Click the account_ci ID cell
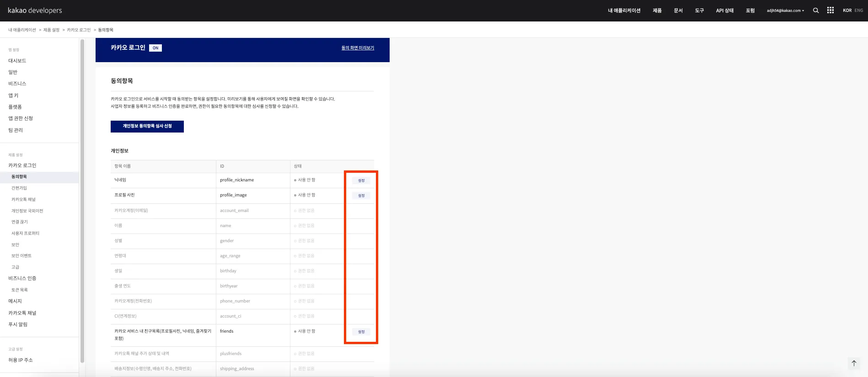Image resolution: width=868 pixels, height=377 pixels. [x=253, y=316]
